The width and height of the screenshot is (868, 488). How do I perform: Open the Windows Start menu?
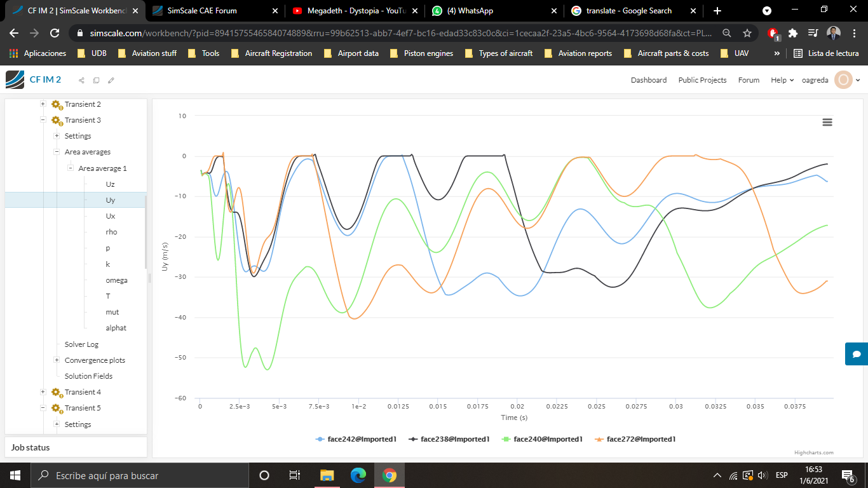(x=15, y=475)
